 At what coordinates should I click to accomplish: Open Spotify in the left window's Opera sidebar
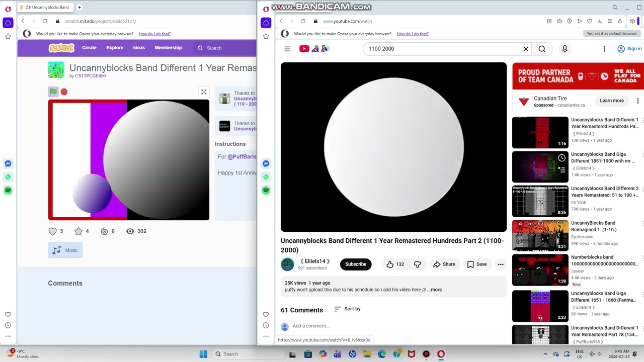8,191
